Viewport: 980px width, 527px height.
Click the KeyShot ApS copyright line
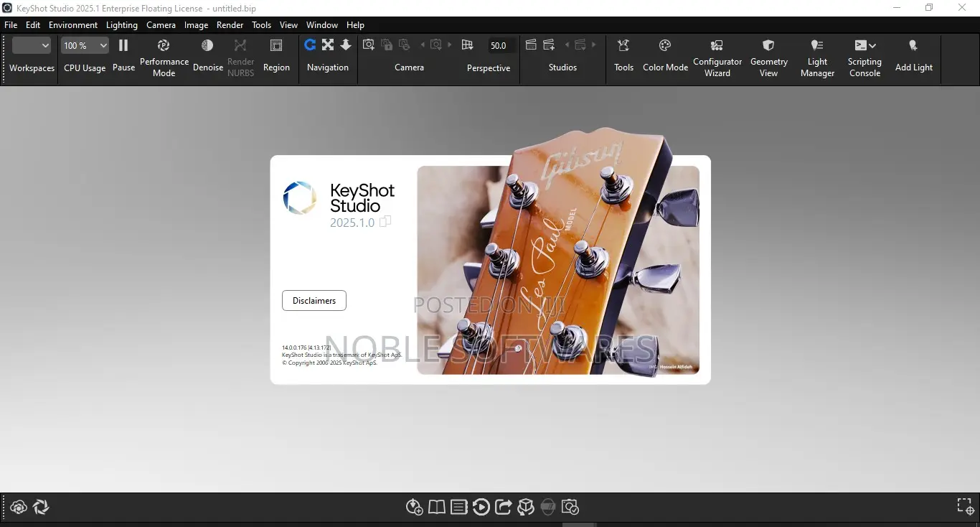[329, 363]
